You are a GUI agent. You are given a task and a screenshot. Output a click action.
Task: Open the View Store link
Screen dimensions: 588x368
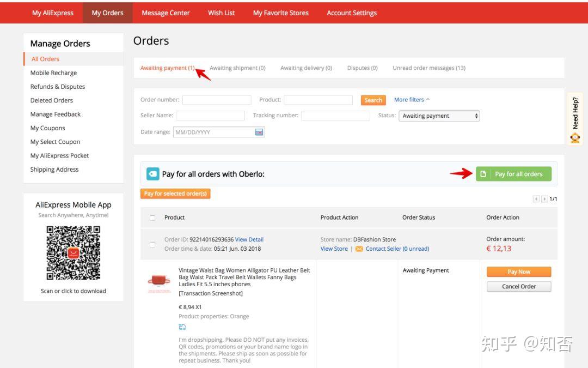334,249
